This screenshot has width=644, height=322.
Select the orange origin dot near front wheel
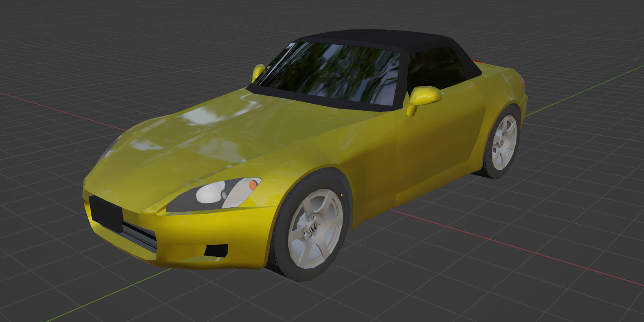342,195
